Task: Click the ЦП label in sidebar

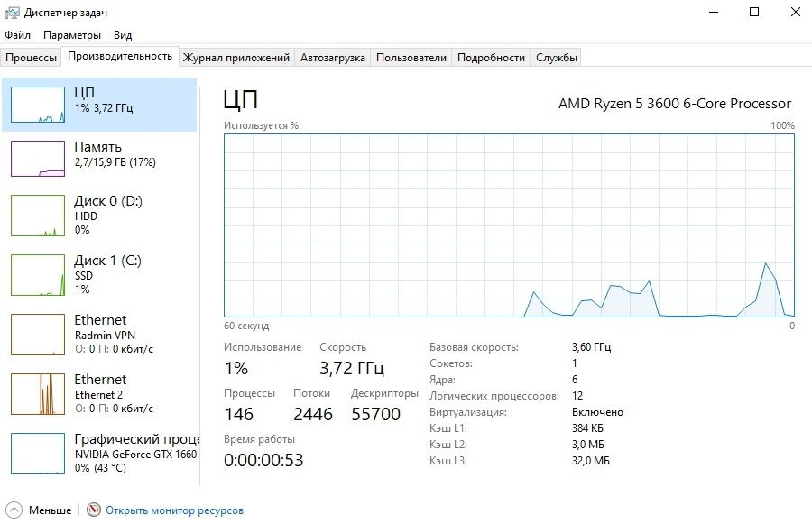Action: 85,93
